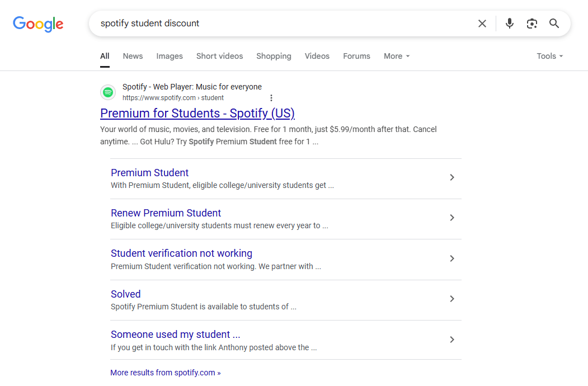588x386 pixels.
Task: Click the spotify.com › student URL text
Action: pos(173,98)
